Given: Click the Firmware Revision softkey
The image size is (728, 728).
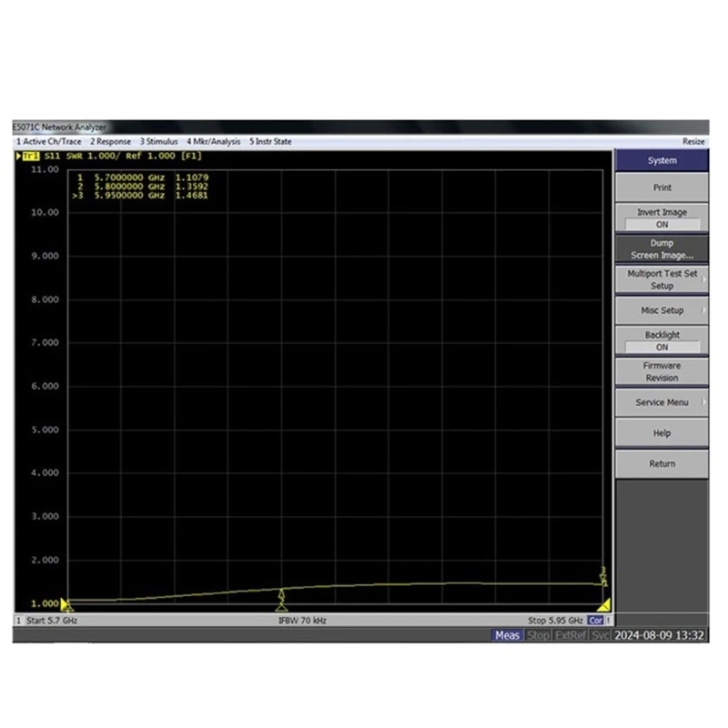Looking at the screenshot, I should [x=662, y=371].
